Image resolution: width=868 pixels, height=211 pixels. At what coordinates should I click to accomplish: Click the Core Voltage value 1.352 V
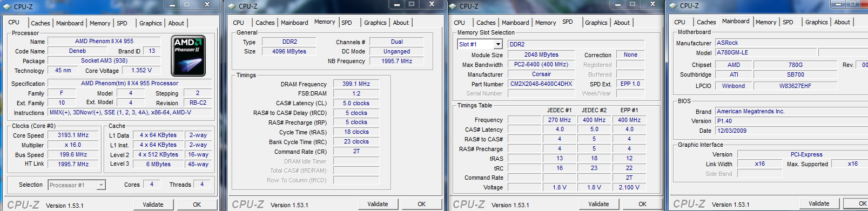142,70
